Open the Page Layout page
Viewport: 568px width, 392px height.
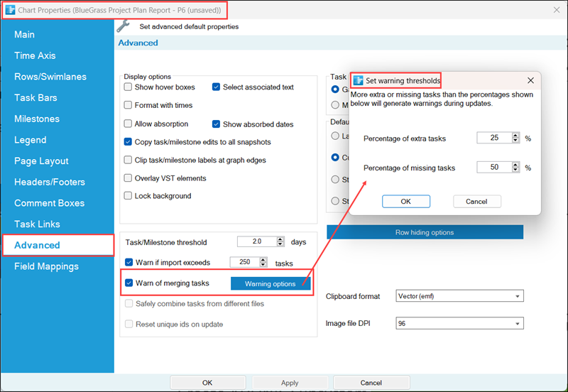41,161
